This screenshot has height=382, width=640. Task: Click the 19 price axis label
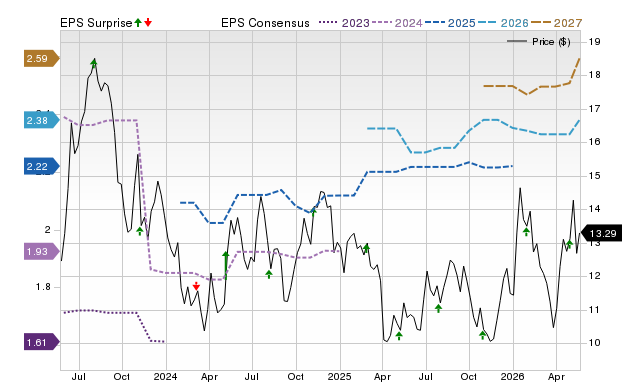click(x=594, y=42)
